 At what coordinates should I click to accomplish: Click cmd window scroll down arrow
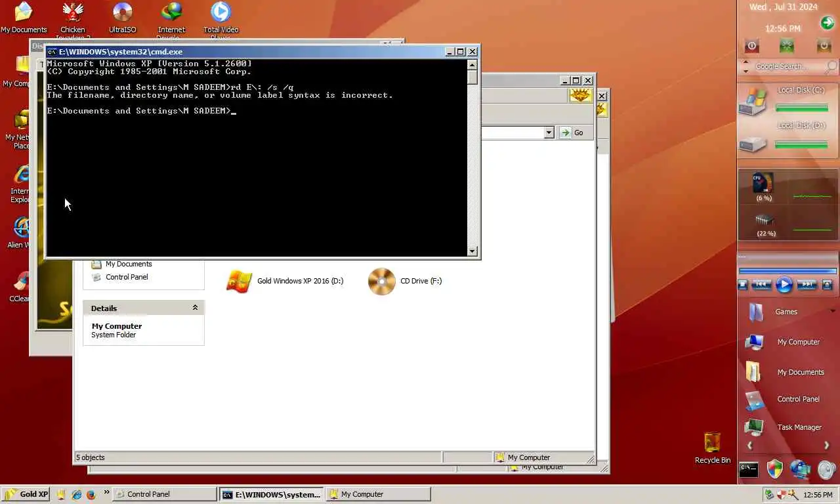click(x=472, y=251)
